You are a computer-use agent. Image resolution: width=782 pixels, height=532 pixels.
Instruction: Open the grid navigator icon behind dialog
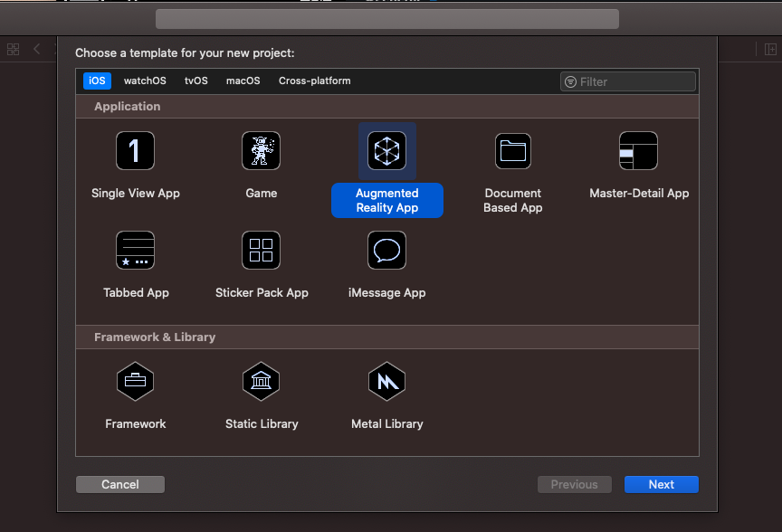tap(13, 49)
